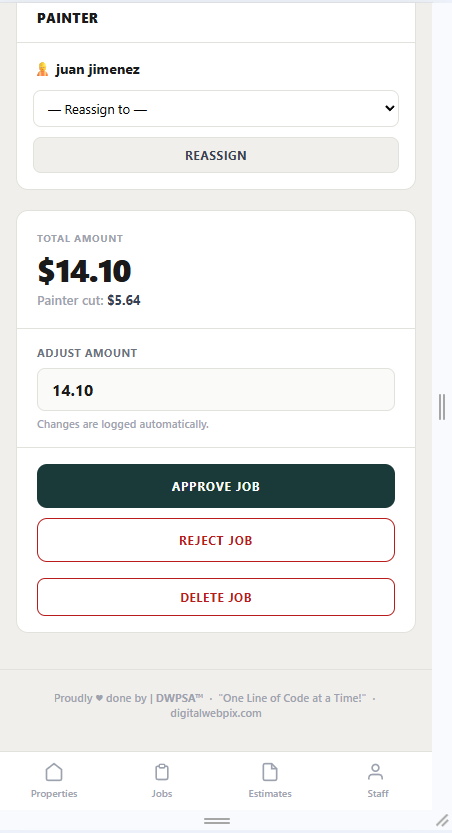Click the $14.10 total amount figure
Image resolution: width=452 pixels, height=833 pixels.
click(84, 270)
